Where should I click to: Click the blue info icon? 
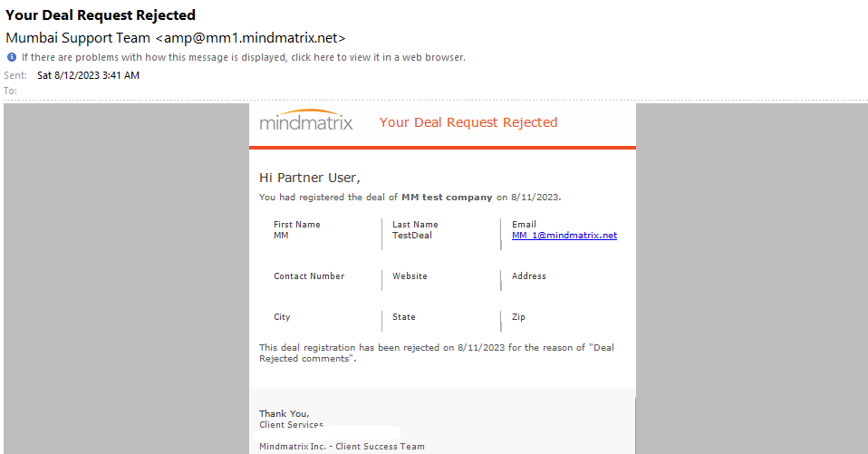pos(12,57)
